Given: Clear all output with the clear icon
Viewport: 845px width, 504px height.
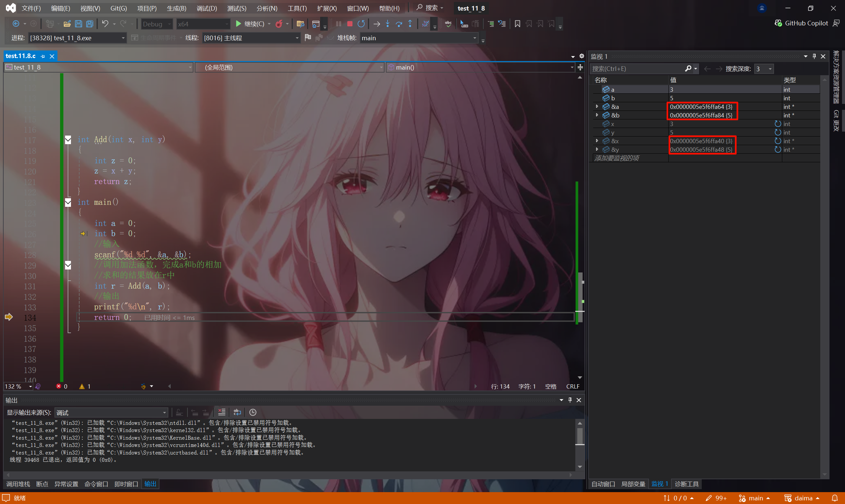Looking at the screenshot, I should 221,412.
